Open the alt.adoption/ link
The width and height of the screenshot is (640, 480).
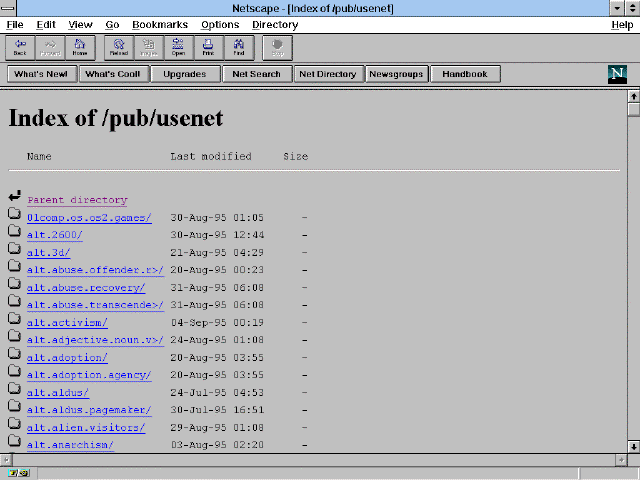(x=67, y=358)
